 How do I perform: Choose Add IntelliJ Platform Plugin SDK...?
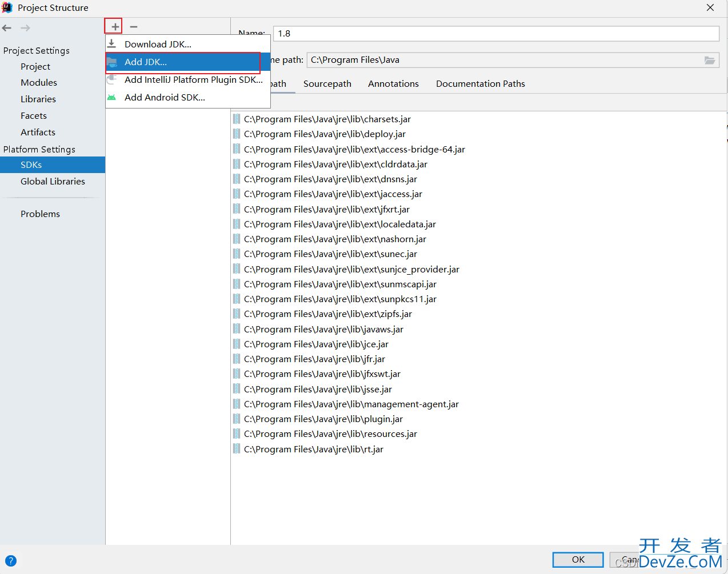pos(188,79)
